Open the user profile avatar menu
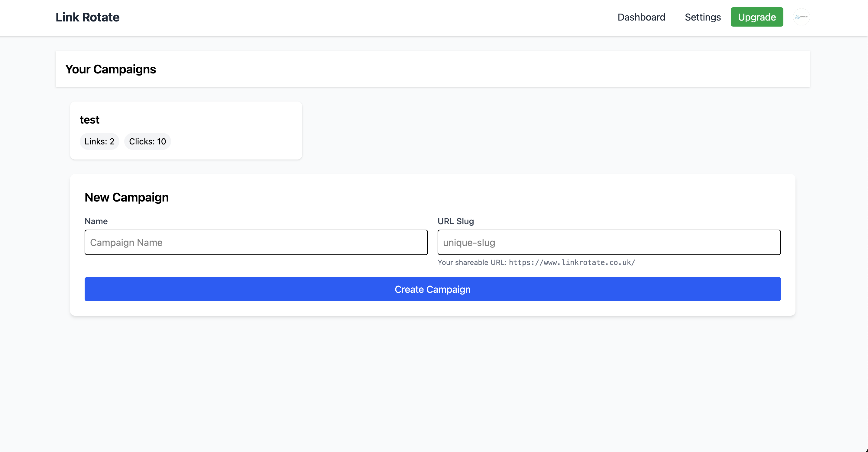This screenshot has height=452, width=868. click(801, 17)
